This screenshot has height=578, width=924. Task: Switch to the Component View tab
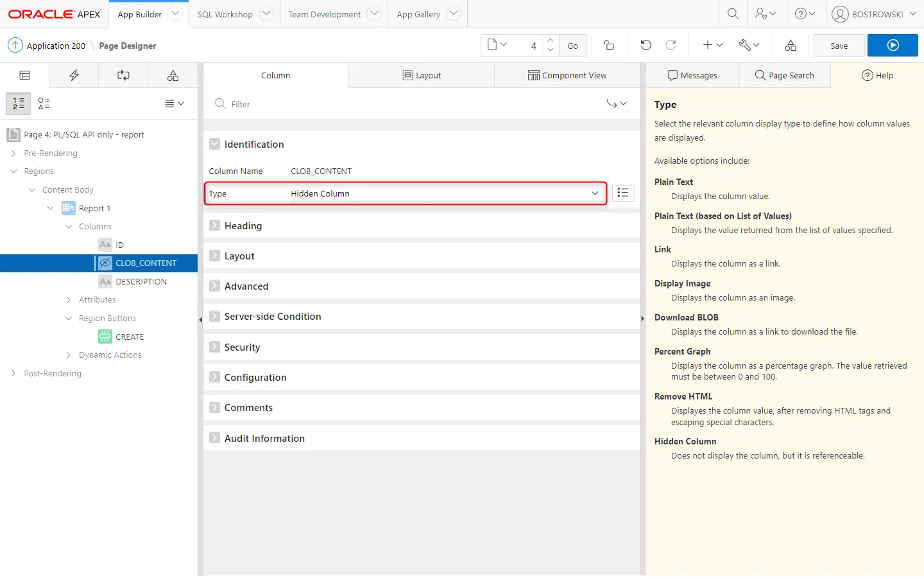point(567,75)
